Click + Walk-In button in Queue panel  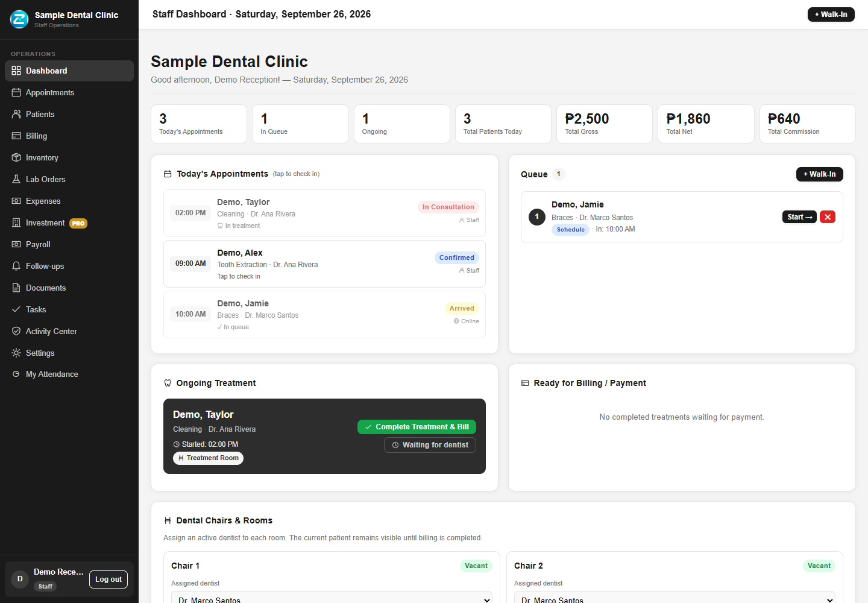point(819,174)
